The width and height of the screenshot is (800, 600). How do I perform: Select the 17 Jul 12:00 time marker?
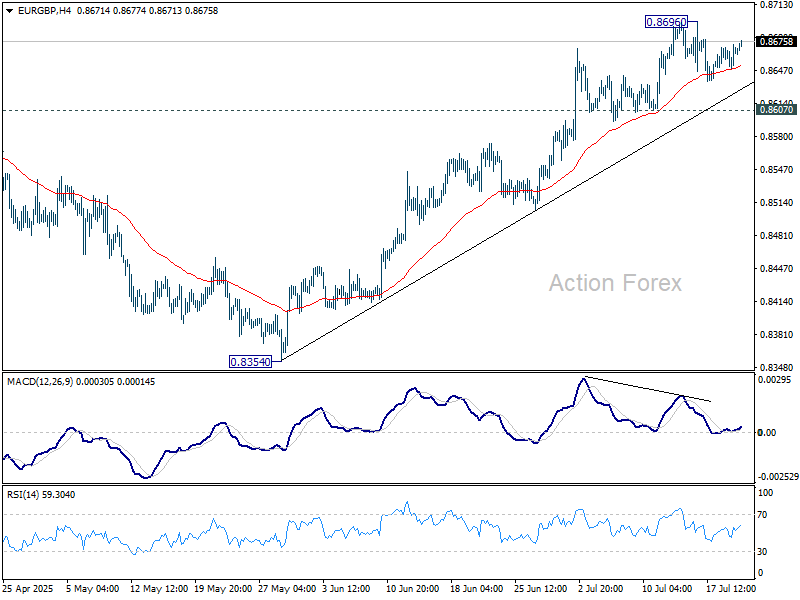point(731,588)
